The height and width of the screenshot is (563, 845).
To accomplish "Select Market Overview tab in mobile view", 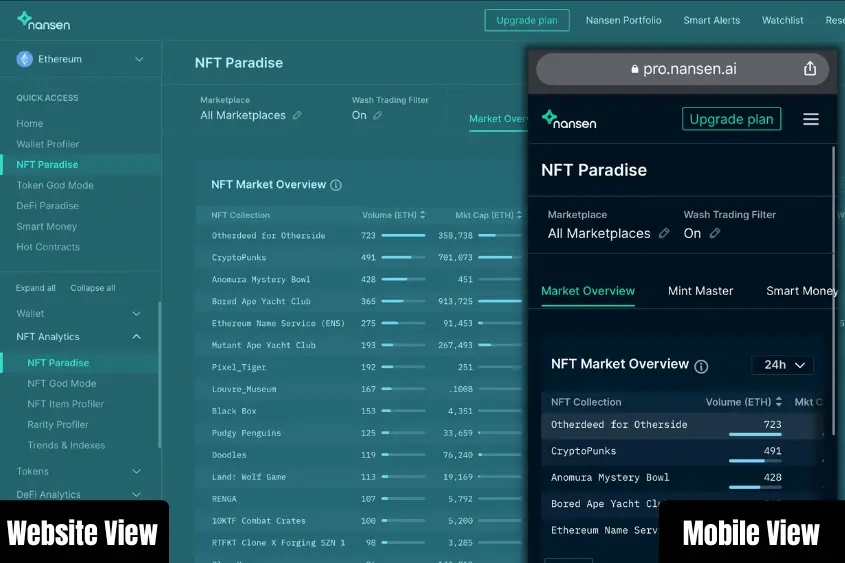I will (588, 291).
